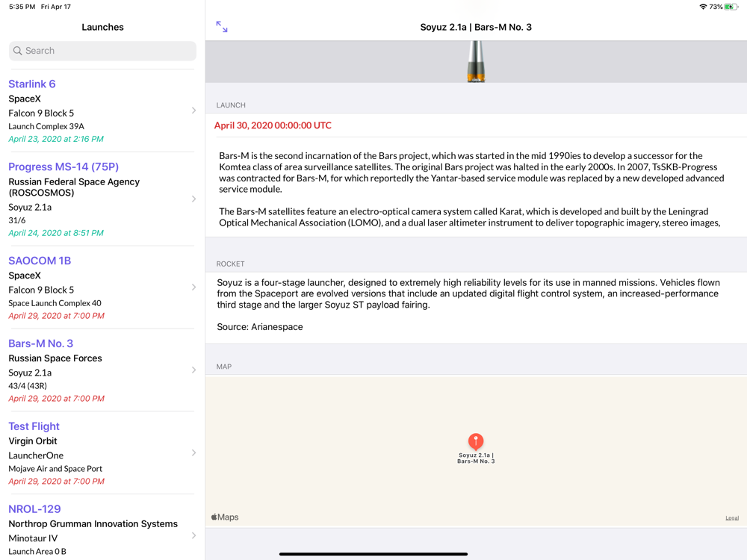Tap '43/4 (43R)' pad text
Screen dimensions: 747x560
[x=28, y=386]
